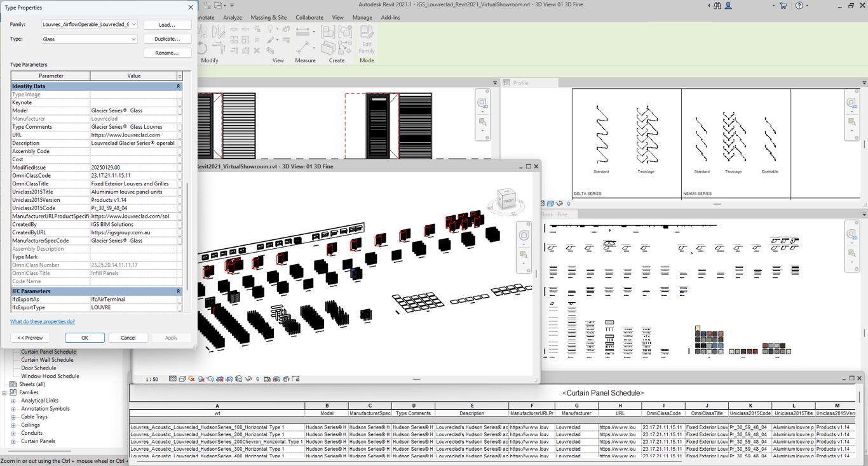Open the Autodesk App Store cart icon
Image resolution: width=868 pixels, height=466 pixels.
point(783,6)
